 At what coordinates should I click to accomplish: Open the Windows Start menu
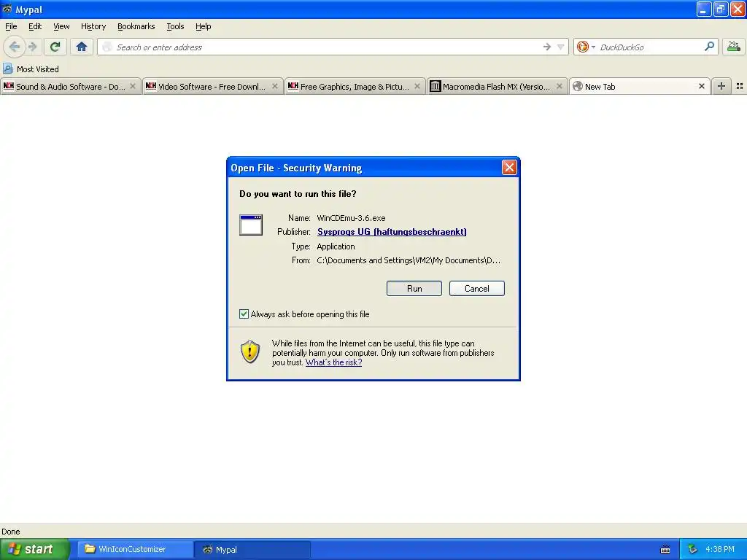[34, 549]
